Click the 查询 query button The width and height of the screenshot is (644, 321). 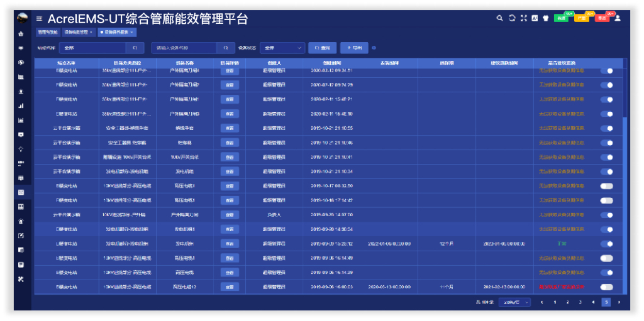[323, 48]
